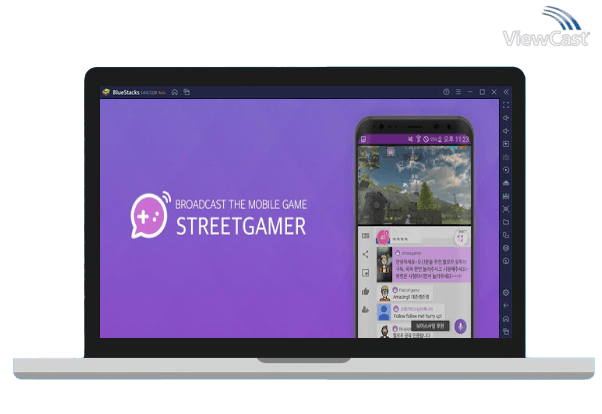Tap the keyboard icon at top of phone chat column
The height and width of the screenshot is (414, 602).
[366, 236]
